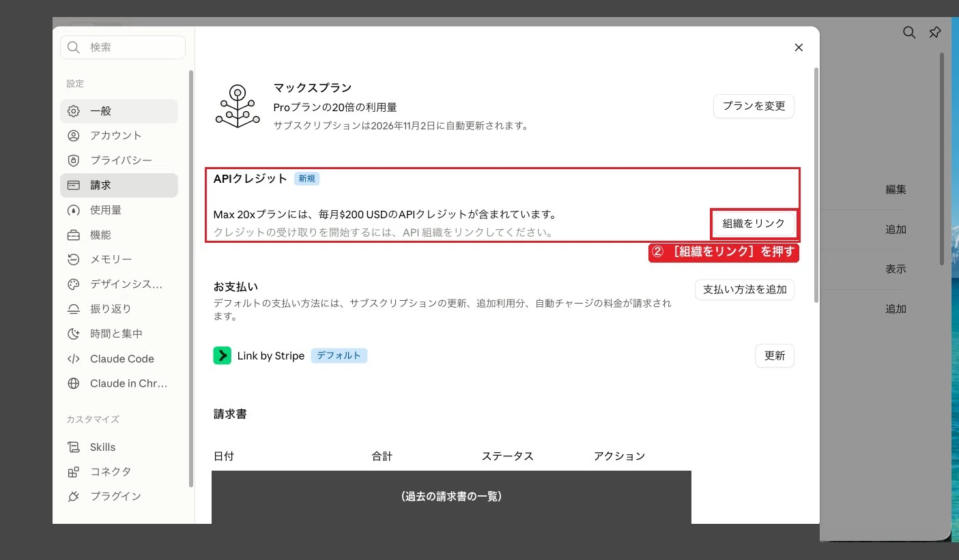Click 編集 in the background window
Viewport: 959px width, 560px height.
pos(896,190)
